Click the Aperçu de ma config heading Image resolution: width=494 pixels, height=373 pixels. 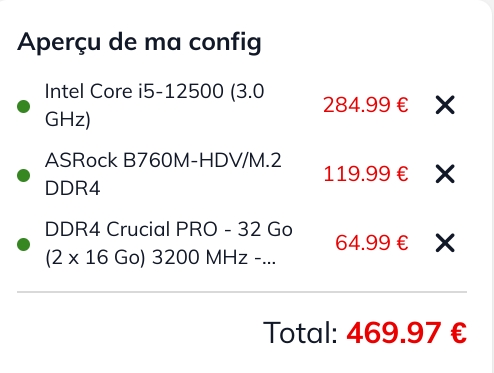pos(139,42)
